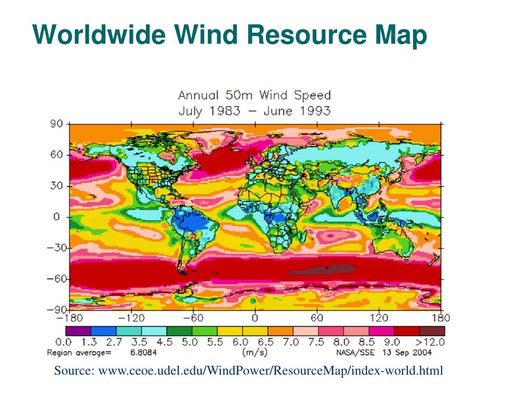Pick the salmon legend swatch above 8.0
Image resolution: width=532 pixels, height=399 pixels.
point(356,331)
